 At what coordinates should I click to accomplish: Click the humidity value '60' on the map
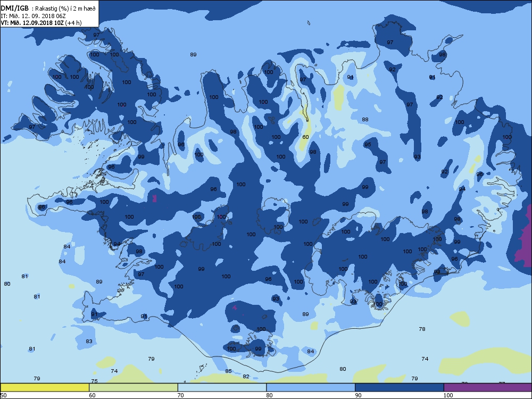click(306, 137)
